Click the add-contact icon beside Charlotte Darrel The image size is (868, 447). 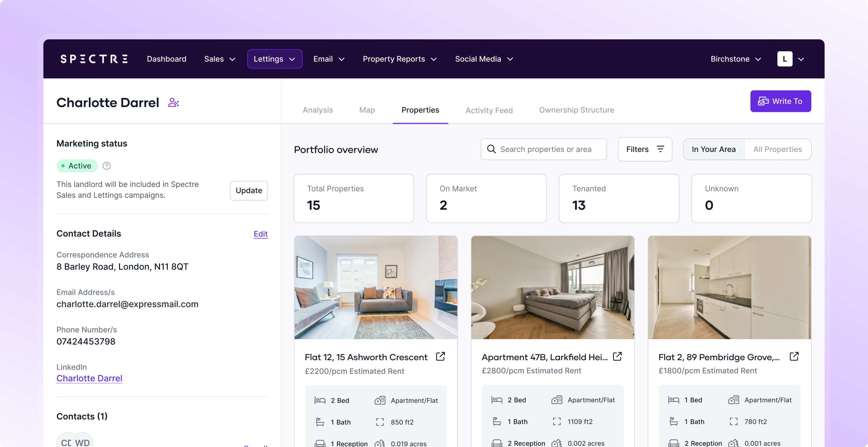174,102
